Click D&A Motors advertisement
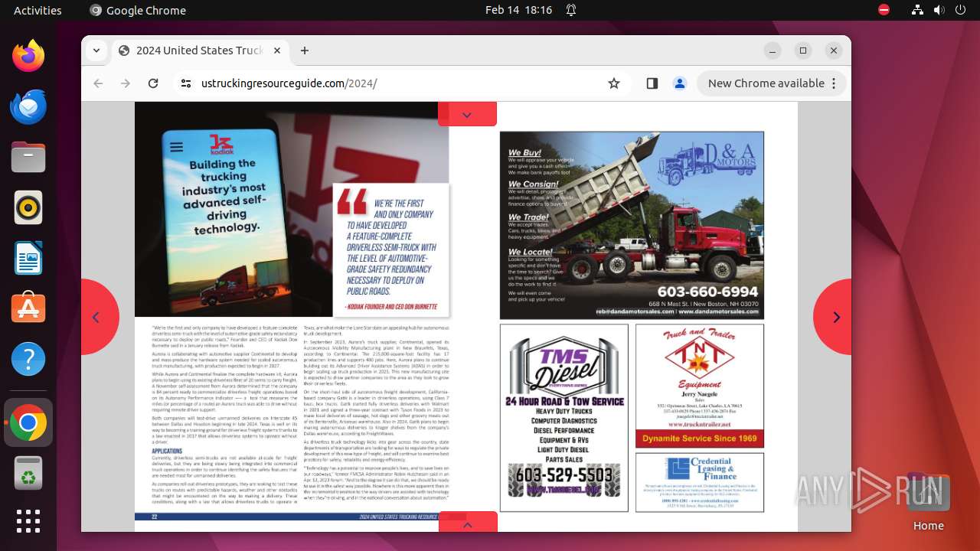The height and width of the screenshot is (551, 980). (632, 225)
